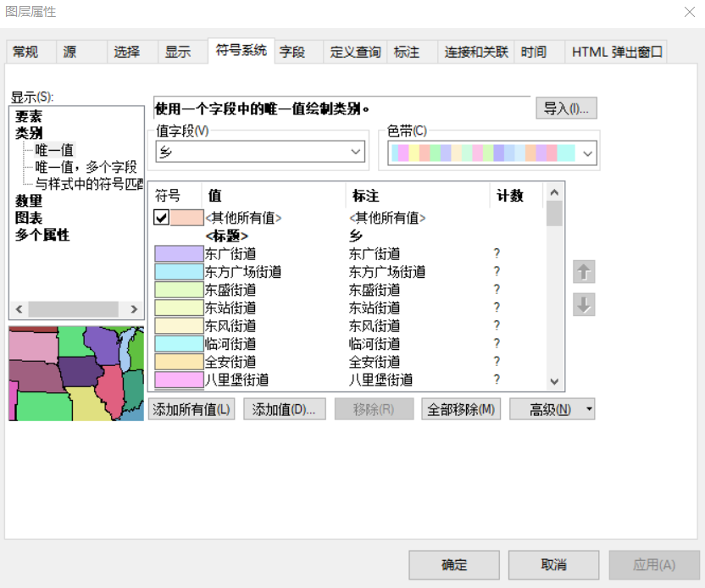Image resolution: width=705 pixels, height=588 pixels.
Task: Select the 符号系统 tab
Action: click(241, 50)
